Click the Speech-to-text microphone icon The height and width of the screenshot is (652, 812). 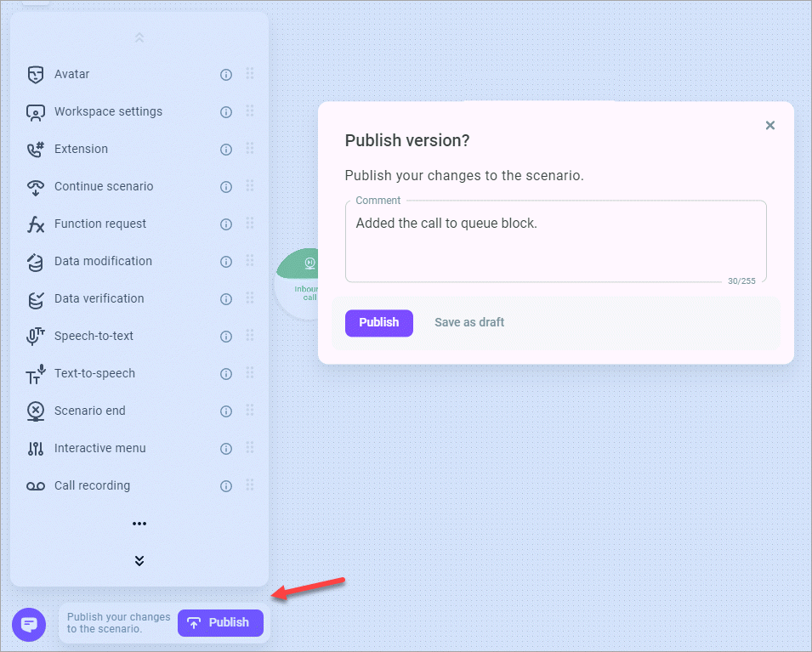point(35,336)
